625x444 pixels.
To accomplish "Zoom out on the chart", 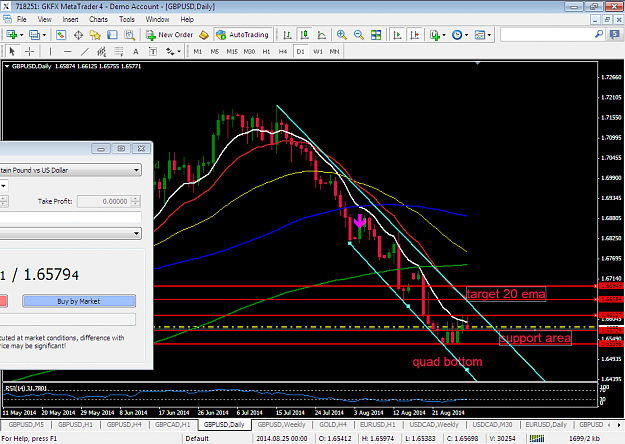I will 358,35.
